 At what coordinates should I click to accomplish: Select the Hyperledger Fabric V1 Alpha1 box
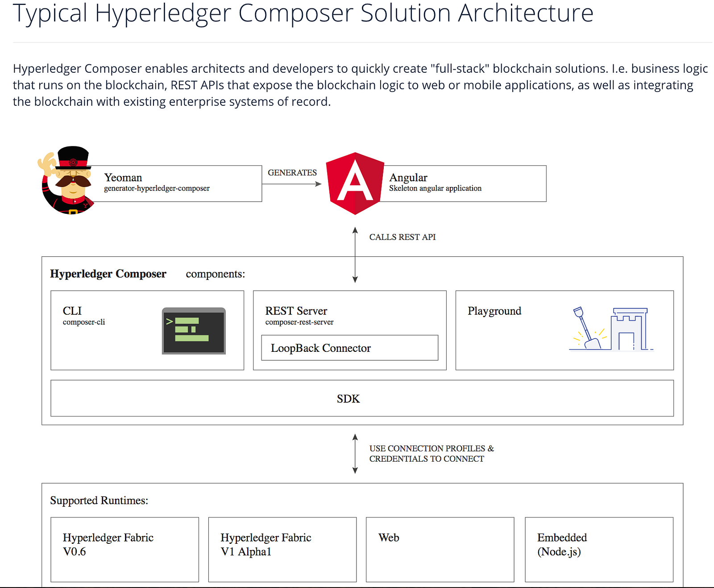pos(282,550)
